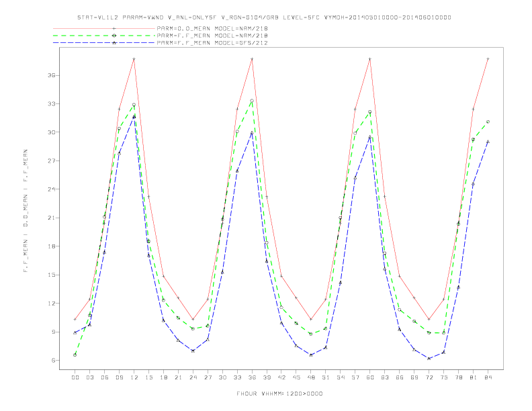Viewport: 532px width, 411px height.
Task: Click blue triangle marker at hour 84
Action: tap(488, 142)
